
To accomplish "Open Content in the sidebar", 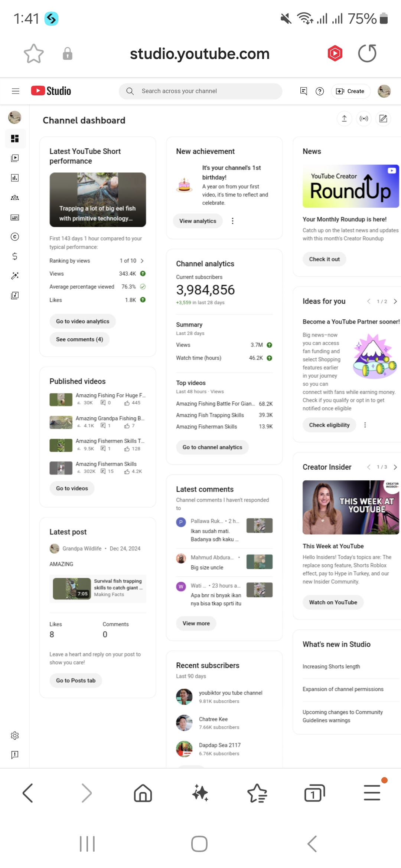I will tap(15, 158).
